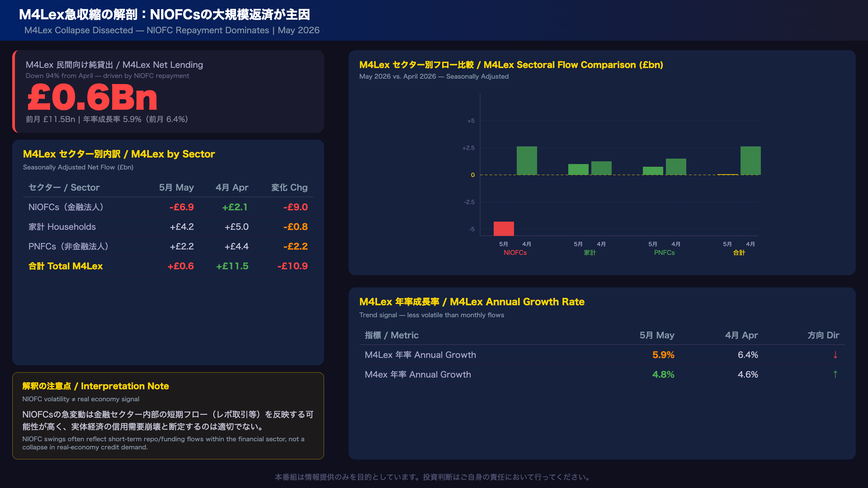
Task: Click the NIOFCs axis label under chart
Action: (x=515, y=252)
